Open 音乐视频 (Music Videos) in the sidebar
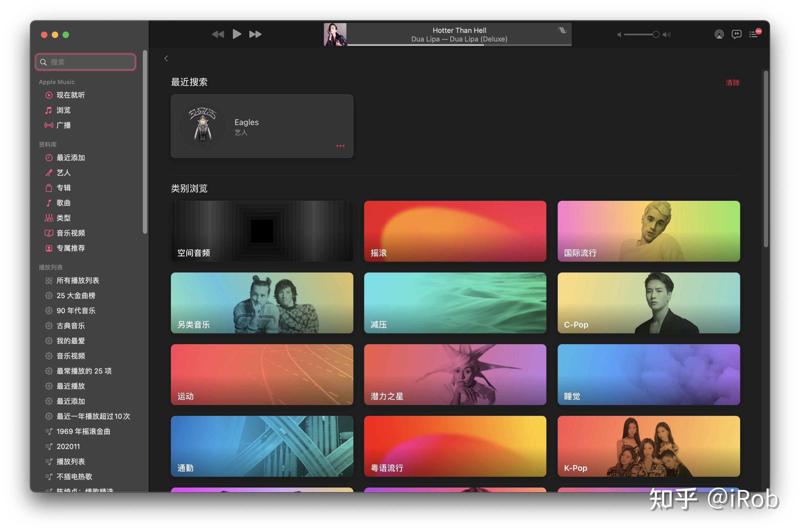 coord(70,233)
